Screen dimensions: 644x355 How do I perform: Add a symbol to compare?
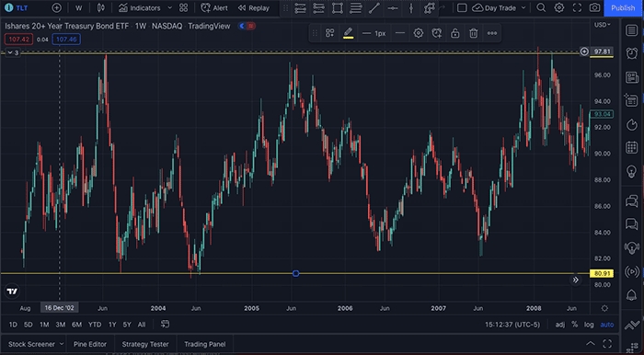57,7
